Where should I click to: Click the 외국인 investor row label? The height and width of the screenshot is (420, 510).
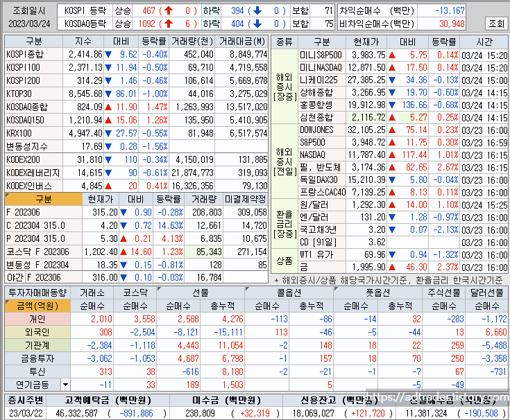[37, 332]
